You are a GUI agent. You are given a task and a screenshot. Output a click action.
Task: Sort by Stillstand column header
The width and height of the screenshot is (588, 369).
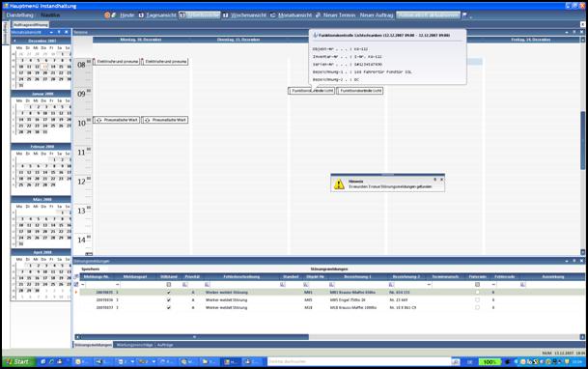[x=169, y=276]
